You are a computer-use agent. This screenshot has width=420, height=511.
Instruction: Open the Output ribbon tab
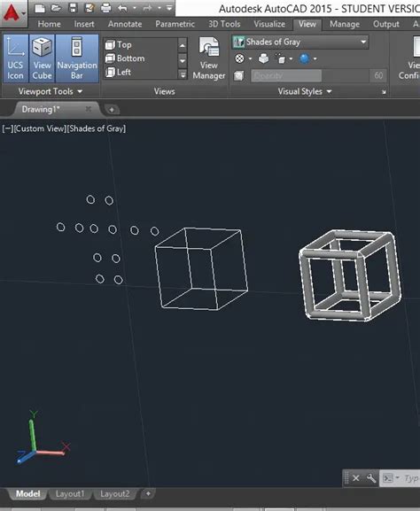[386, 24]
